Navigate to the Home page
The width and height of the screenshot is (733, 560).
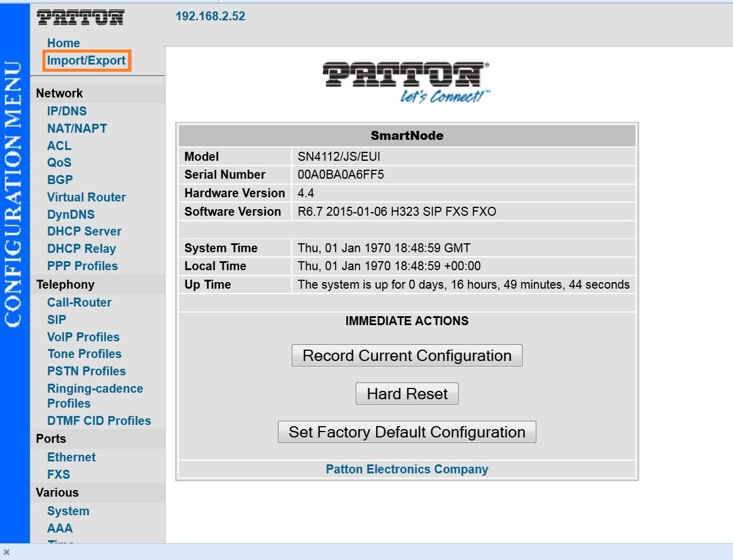pyautogui.click(x=63, y=43)
